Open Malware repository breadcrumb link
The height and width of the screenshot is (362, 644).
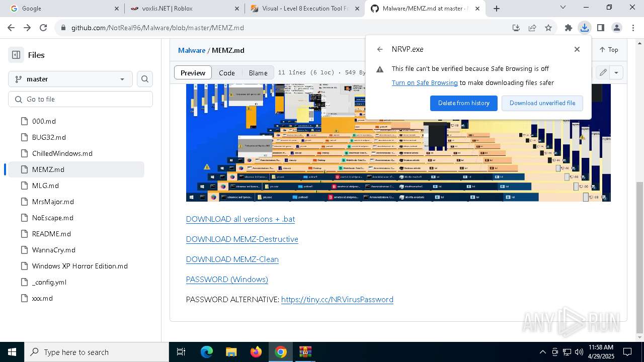(x=192, y=50)
